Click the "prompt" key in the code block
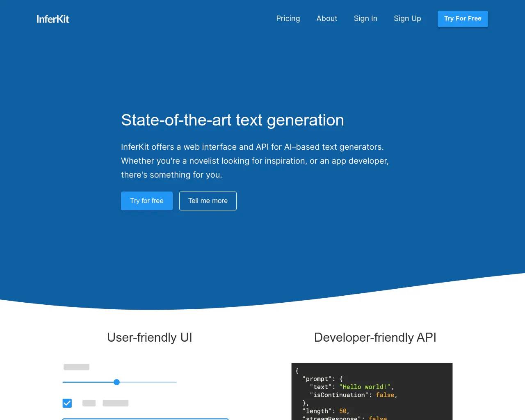This screenshot has height=420, width=525. click(x=317, y=379)
